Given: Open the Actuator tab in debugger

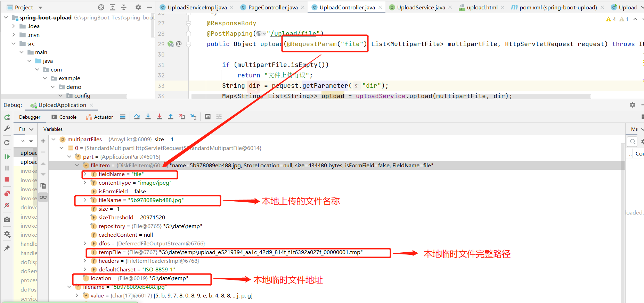Looking at the screenshot, I should (99, 117).
